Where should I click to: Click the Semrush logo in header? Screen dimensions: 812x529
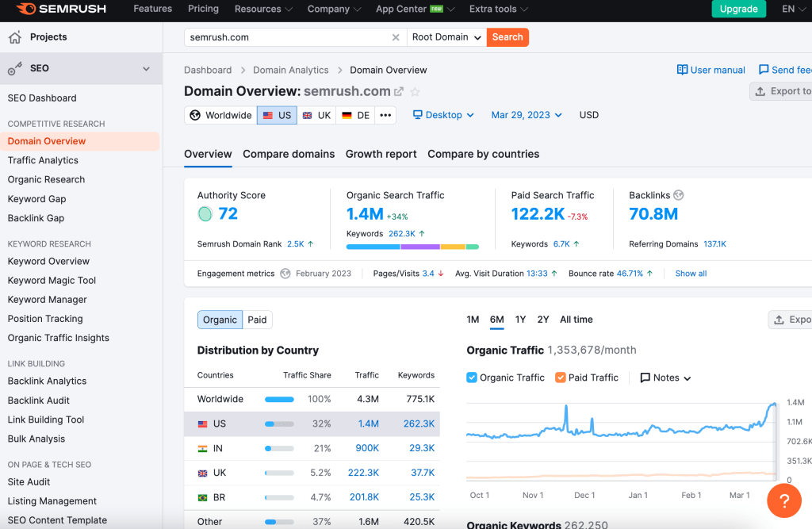(60, 10)
